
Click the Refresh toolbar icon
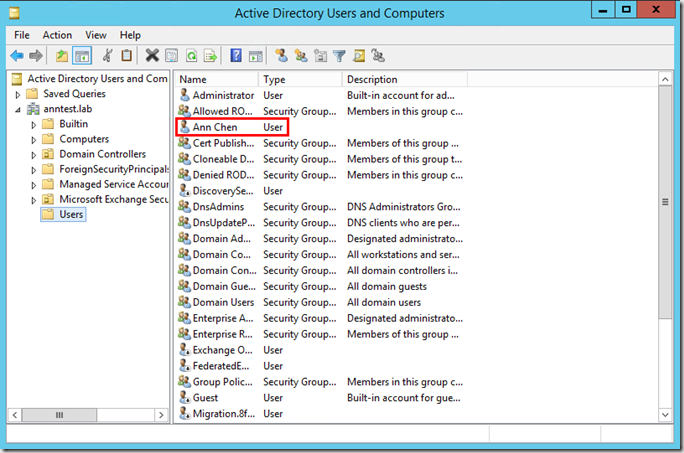tap(190, 56)
